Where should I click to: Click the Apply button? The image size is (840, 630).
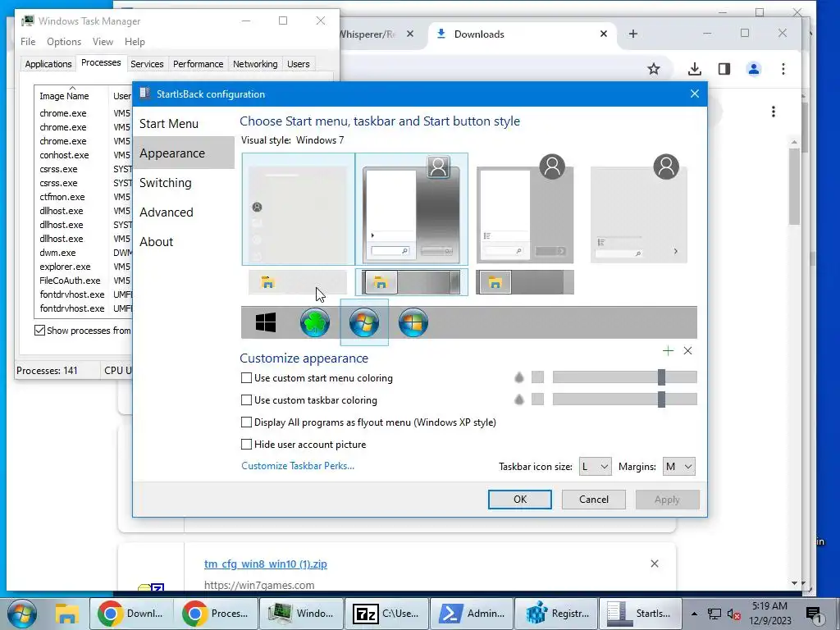pos(667,500)
